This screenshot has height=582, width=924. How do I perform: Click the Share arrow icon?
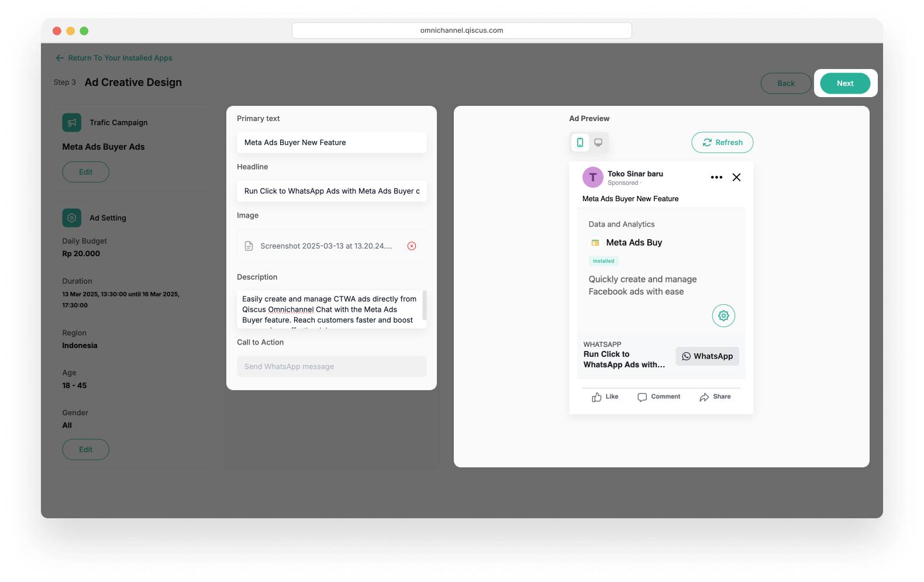(x=704, y=397)
